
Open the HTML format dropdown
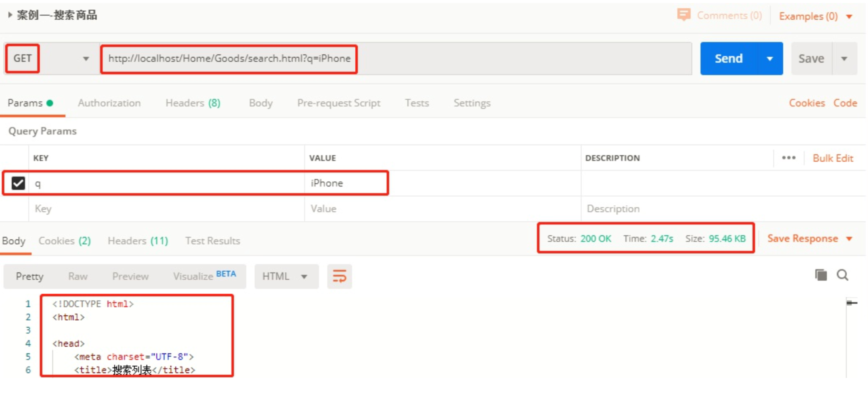[286, 276]
